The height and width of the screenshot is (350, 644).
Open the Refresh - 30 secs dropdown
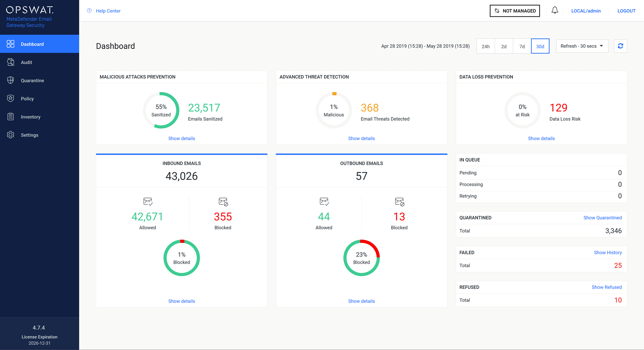[x=582, y=46]
